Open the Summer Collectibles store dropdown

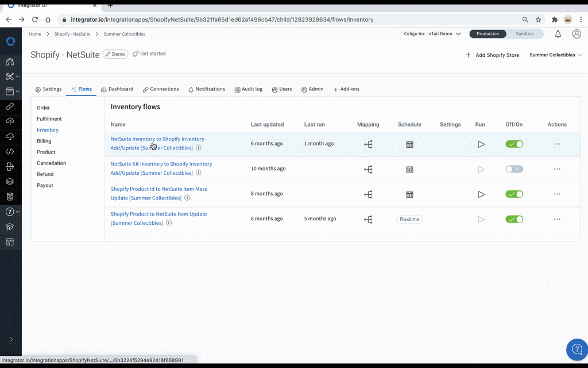point(556,55)
